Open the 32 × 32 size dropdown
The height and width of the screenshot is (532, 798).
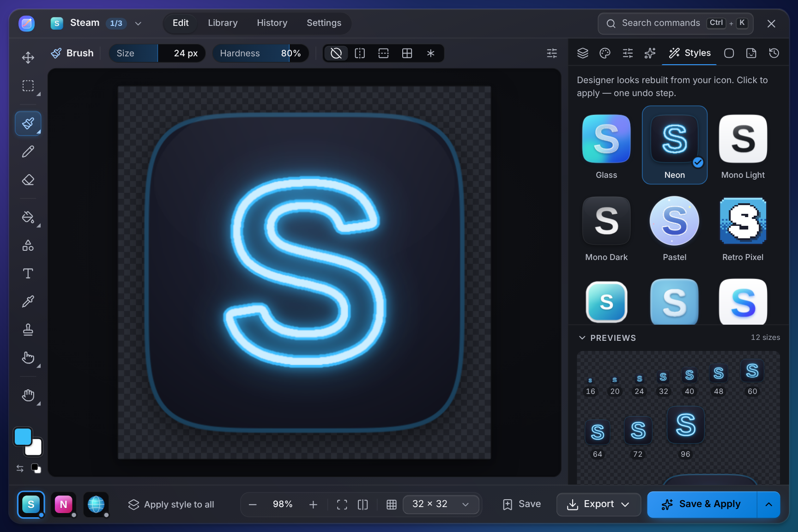pyautogui.click(x=441, y=504)
